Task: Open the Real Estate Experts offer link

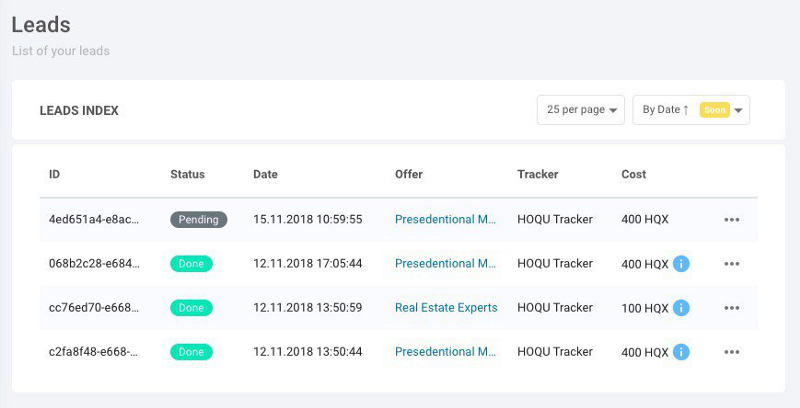Action: (446, 308)
